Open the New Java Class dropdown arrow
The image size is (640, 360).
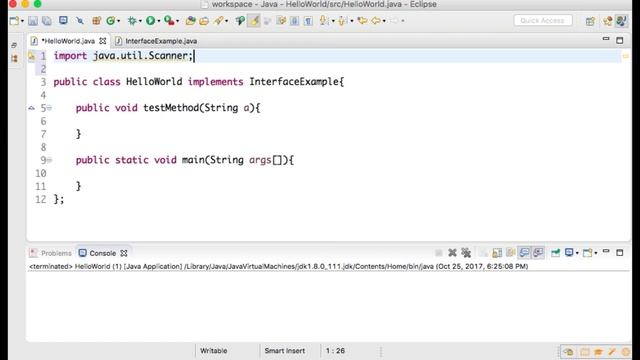coord(118,21)
